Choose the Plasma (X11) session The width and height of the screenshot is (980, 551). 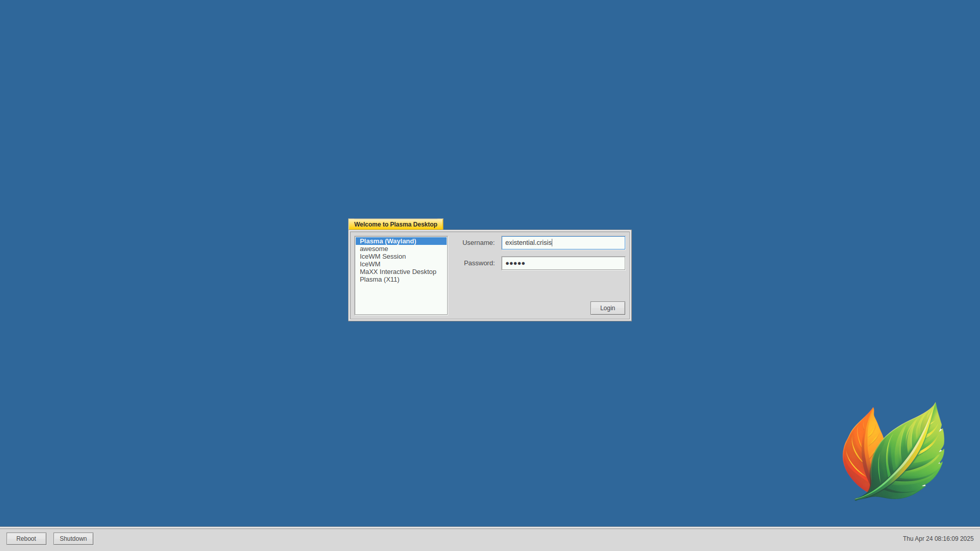coord(401,280)
